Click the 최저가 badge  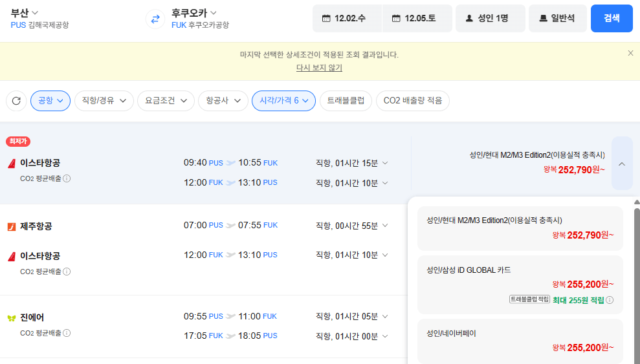click(x=18, y=142)
